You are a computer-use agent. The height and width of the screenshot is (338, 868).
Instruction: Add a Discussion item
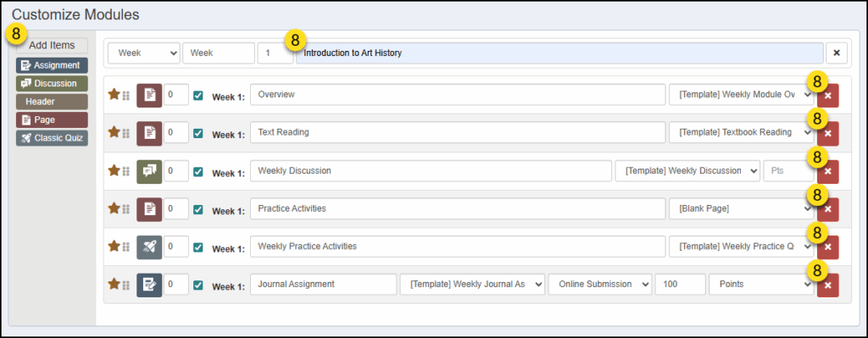click(x=52, y=84)
